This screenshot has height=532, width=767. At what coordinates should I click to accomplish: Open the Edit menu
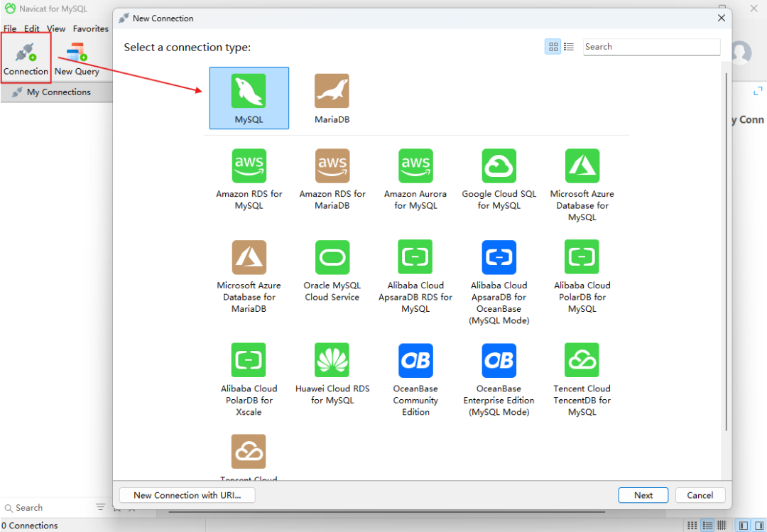pos(32,29)
